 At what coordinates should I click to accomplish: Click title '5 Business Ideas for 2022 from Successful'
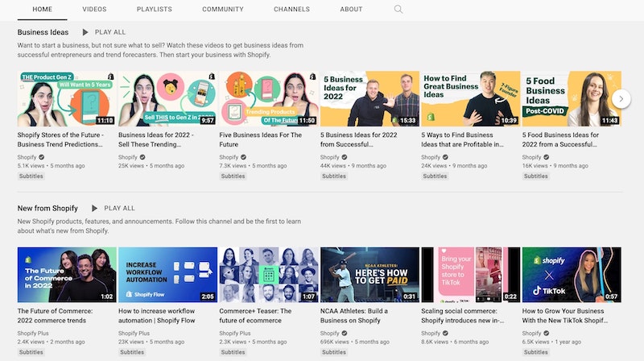(358, 139)
